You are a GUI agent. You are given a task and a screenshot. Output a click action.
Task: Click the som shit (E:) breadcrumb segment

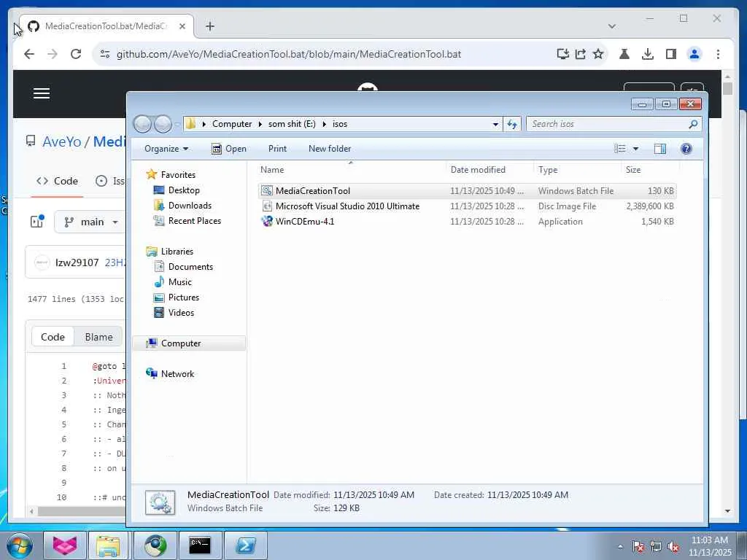pos(292,124)
